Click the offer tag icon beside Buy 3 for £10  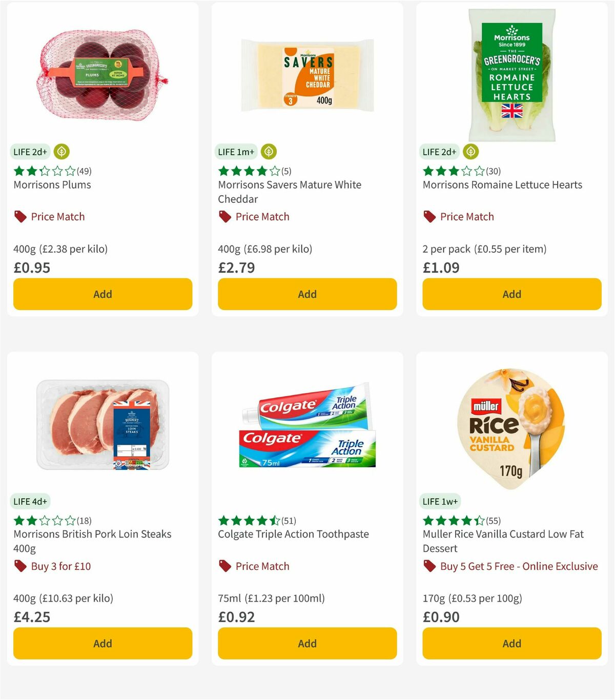coord(20,566)
